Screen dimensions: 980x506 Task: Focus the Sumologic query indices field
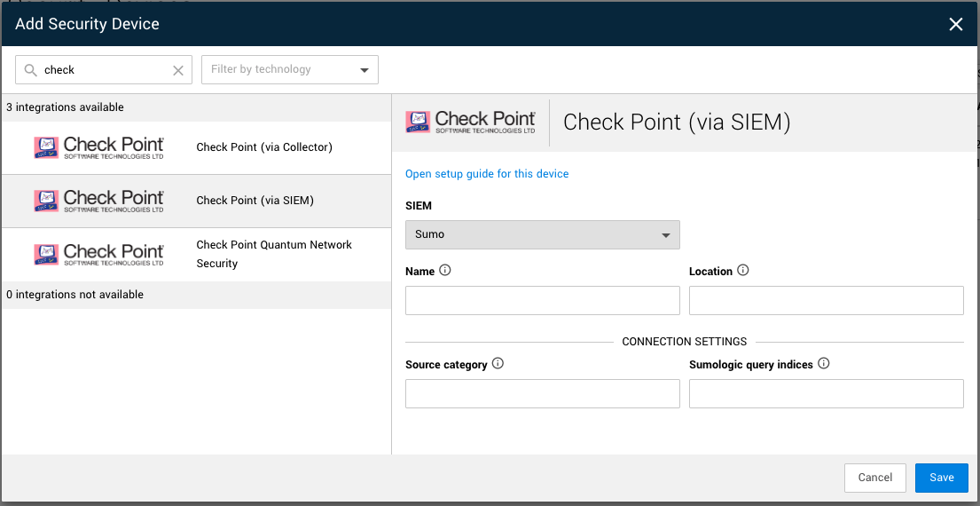[827, 393]
